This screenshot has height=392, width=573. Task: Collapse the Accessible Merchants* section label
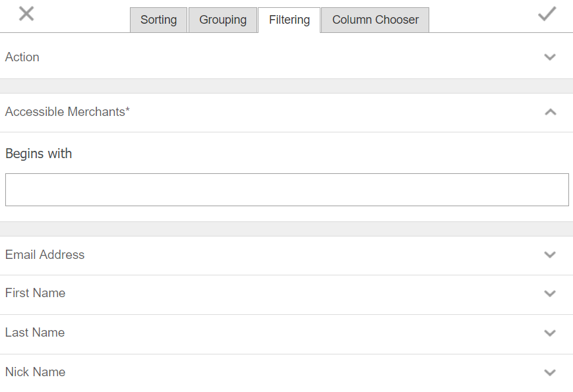coord(67,112)
